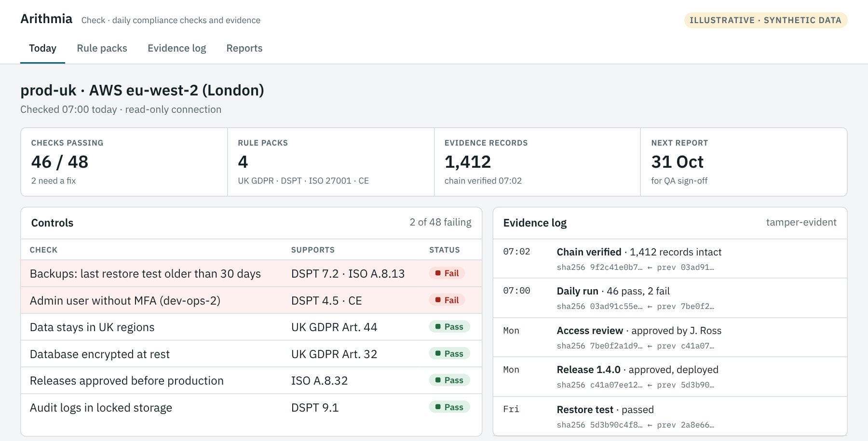Click the Fail badge for Admin user without MFA
Viewport: 868px width, 441px height.
447,300
